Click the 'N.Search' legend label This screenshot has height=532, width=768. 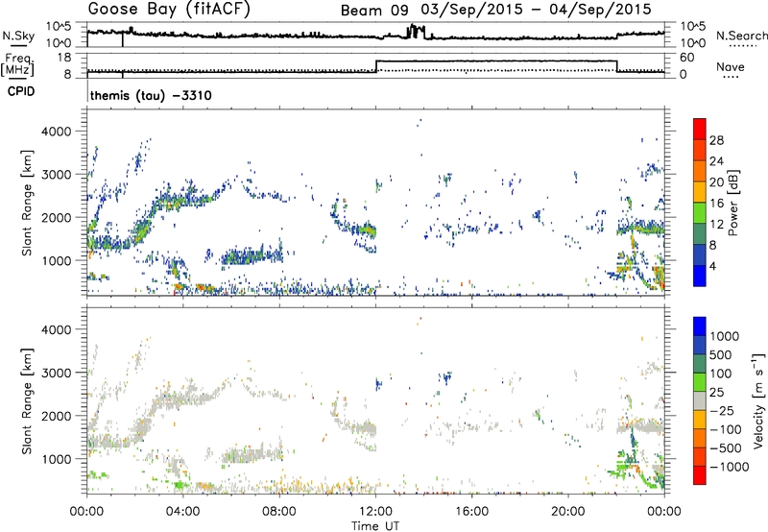(741, 36)
